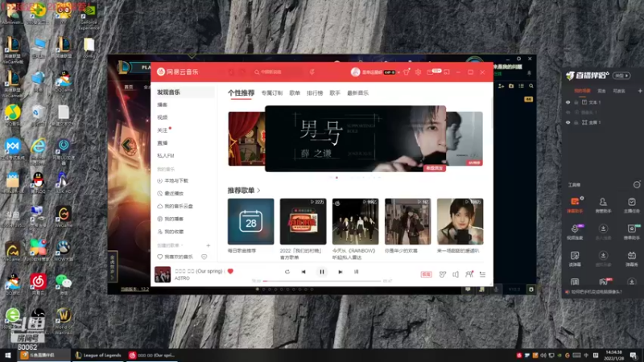Select the 最新音乐 tab

click(x=357, y=93)
